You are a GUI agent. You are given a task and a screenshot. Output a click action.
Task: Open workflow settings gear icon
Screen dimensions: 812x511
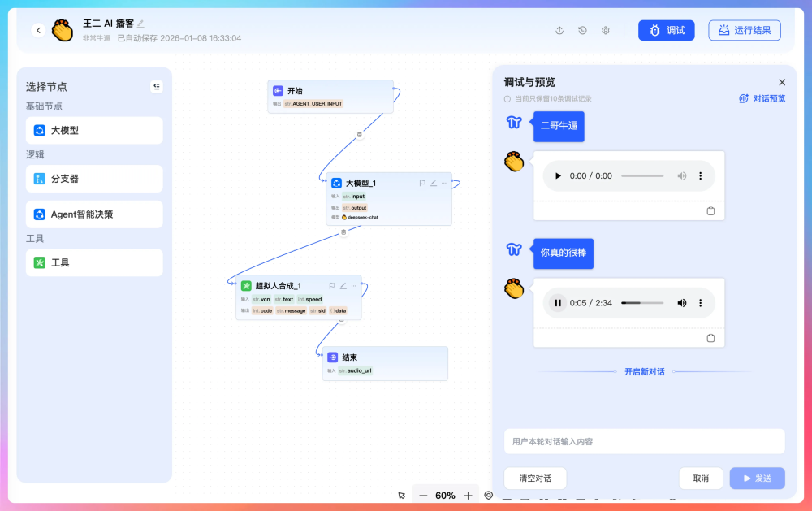(x=605, y=30)
